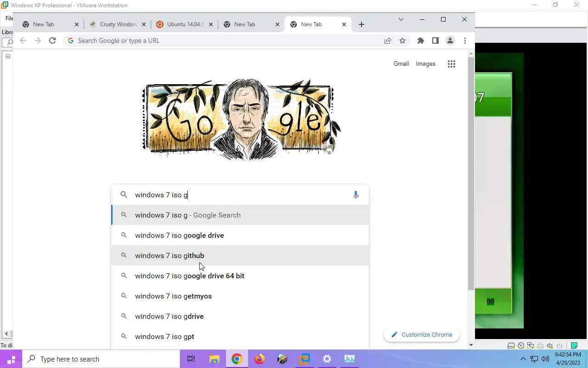The width and height of the screenshot is (588, 368).
Task: Open the archive box app on taskbar
Action: pos(282,359)
